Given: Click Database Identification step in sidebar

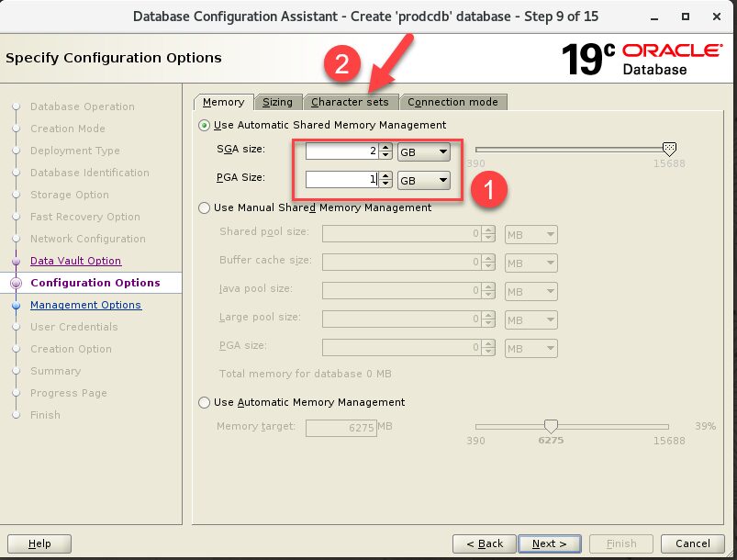Looking at the screenshot, I should tap(90, 173).
